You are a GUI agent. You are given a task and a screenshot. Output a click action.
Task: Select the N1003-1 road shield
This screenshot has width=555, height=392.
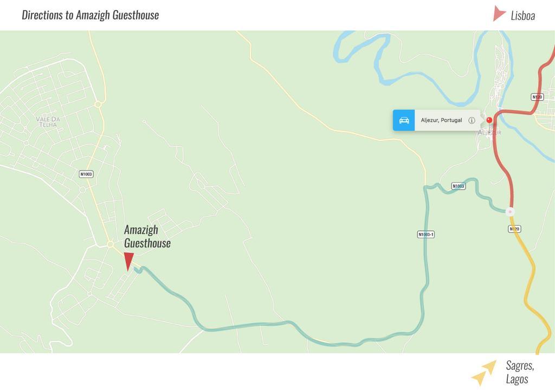pos(425,234)
